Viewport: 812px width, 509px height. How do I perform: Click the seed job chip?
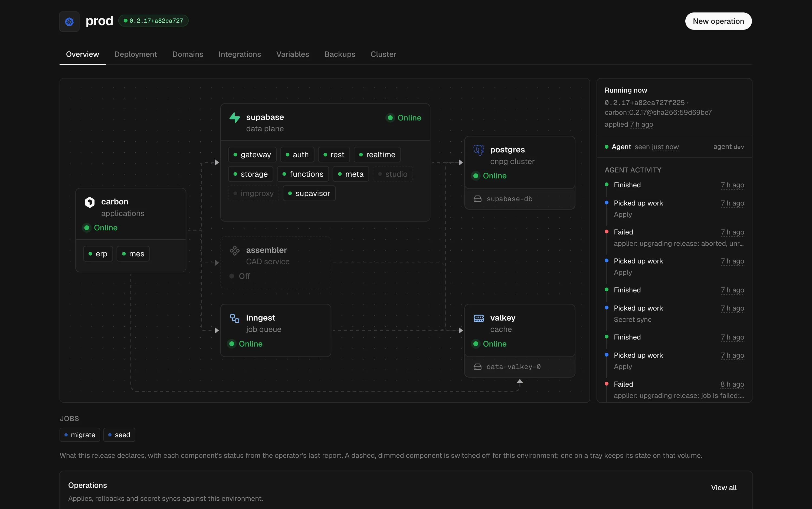tap(119, 435)
